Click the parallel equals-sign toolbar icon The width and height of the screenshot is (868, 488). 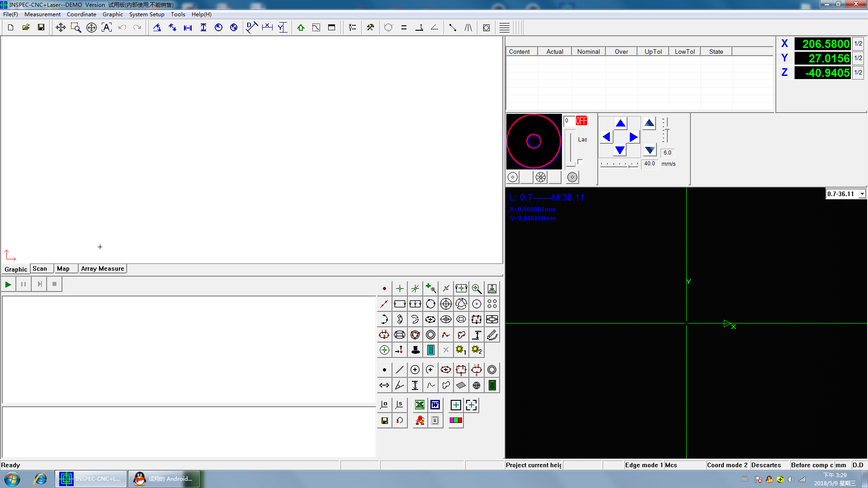point(404,28)
